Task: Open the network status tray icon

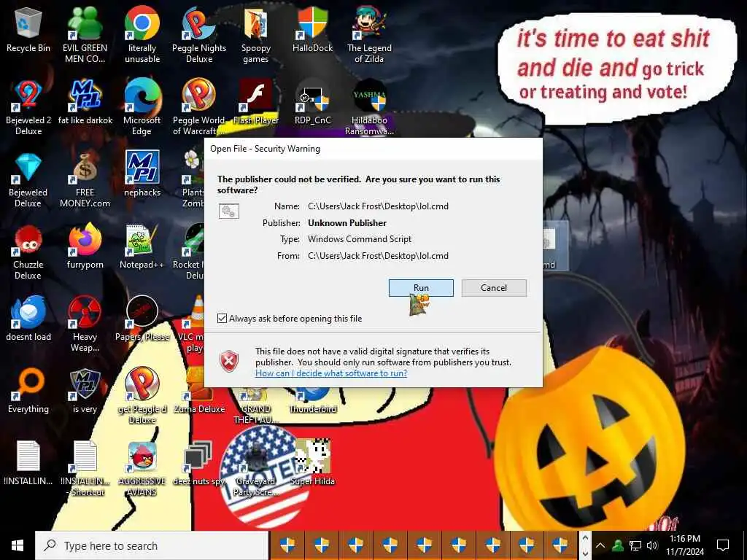Action: click(635, 545)
